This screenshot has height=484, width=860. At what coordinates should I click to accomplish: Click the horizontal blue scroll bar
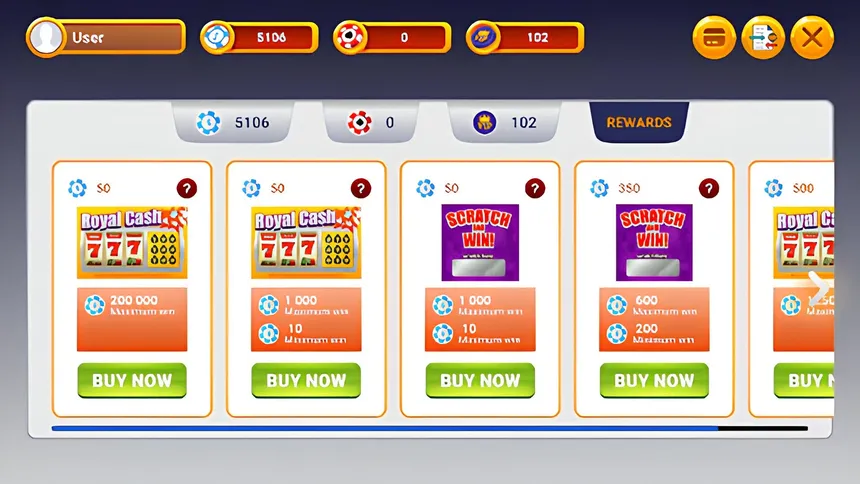coord(385,428)
